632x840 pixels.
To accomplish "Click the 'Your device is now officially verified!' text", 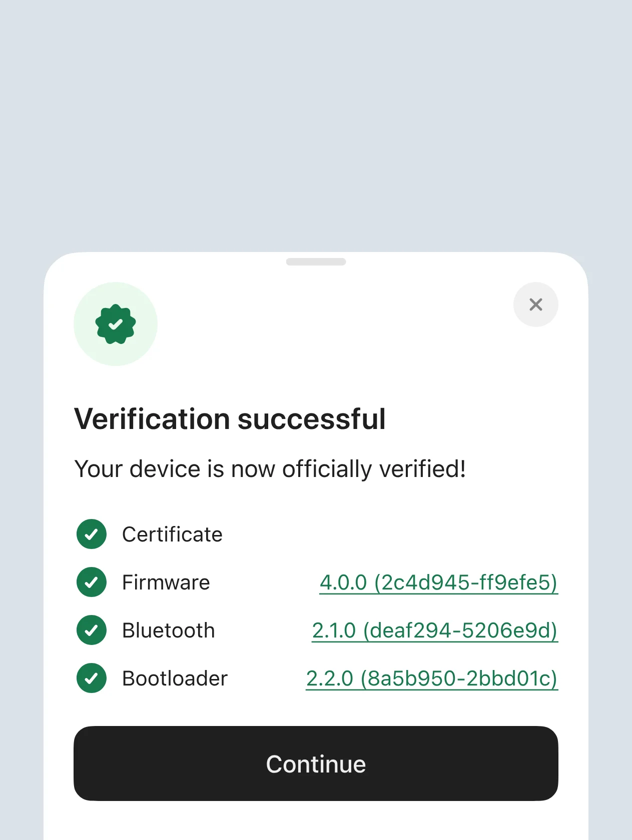I will pyautogui.click(x=270, y=469).
